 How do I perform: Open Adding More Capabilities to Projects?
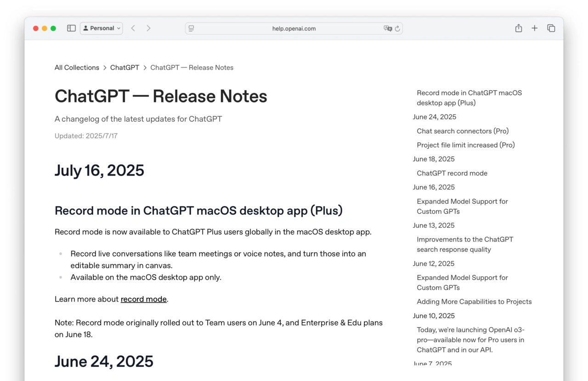click(x=474, y=301)
